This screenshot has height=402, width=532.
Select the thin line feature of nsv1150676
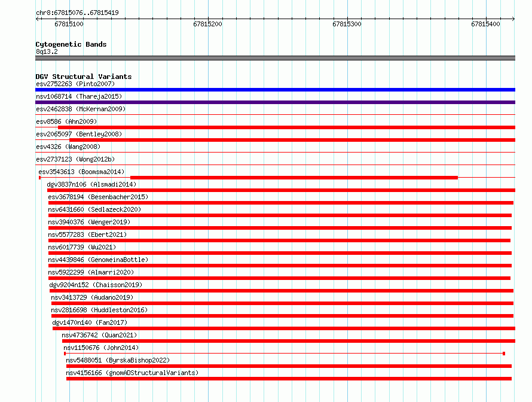pyautogui.click(x=285, y=354)
